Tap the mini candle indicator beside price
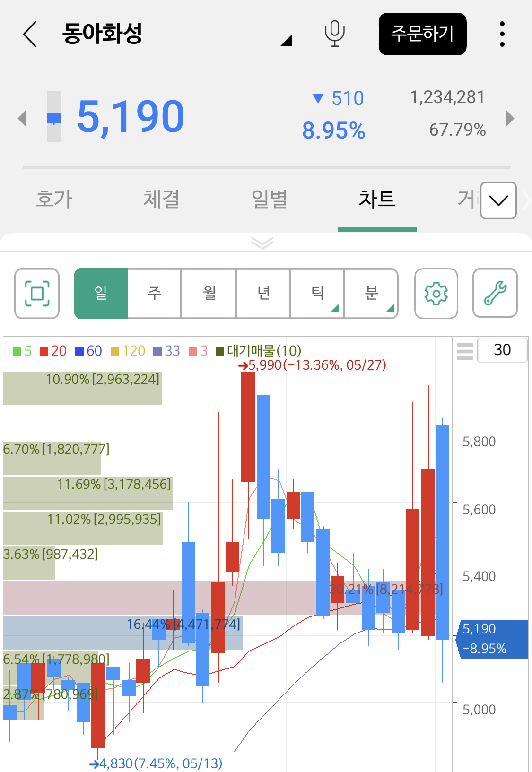 [x=54, y=116]
